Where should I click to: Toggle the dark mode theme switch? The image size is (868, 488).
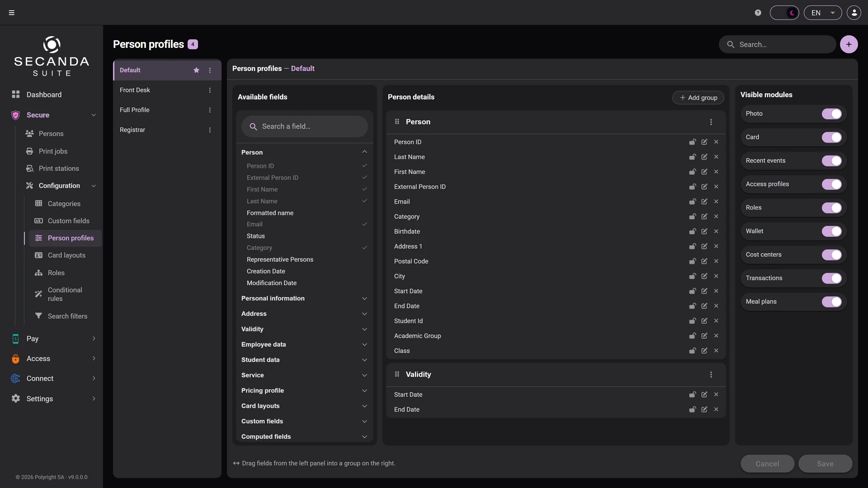click(x=784, y=13)
